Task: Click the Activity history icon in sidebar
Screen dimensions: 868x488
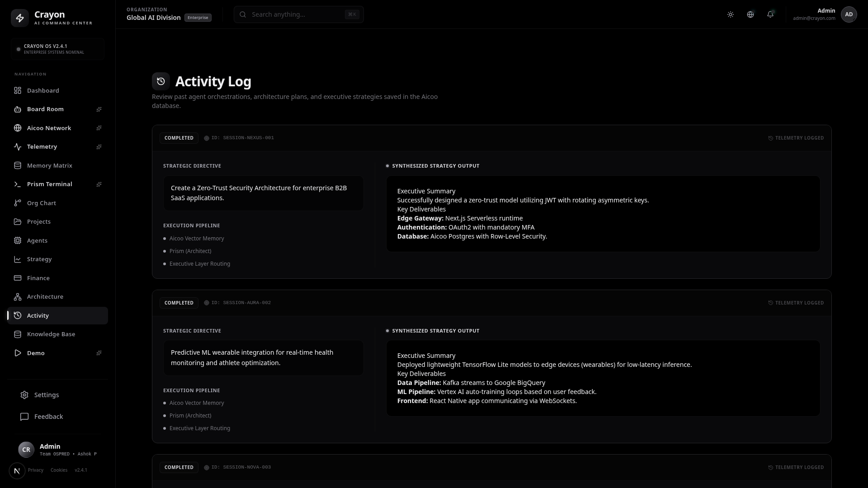Action: pyautogui.click(x=18, y=315)
